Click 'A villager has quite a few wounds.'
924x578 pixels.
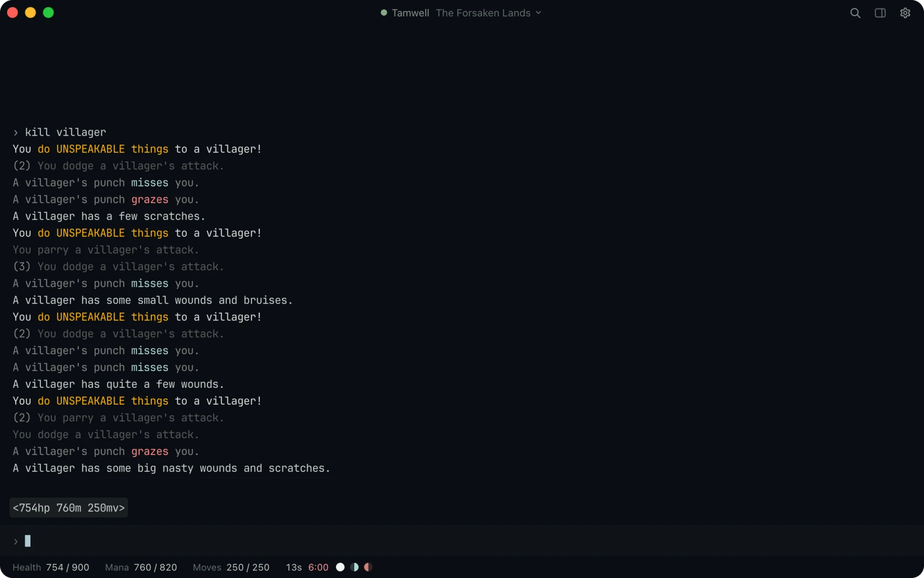click(118, 385)
